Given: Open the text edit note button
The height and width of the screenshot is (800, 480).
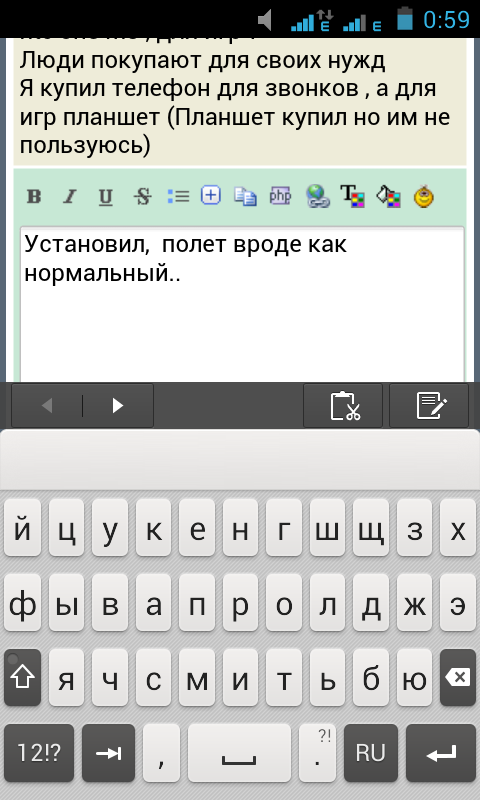Looking at the screenshot, I should click(x=429, y=406).
